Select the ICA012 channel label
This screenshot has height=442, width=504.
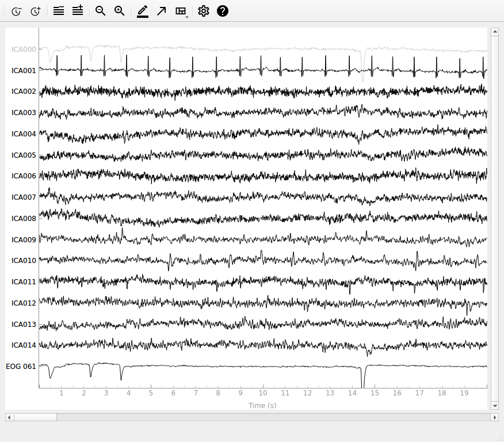pyautogui.click(x=24, y=303)
